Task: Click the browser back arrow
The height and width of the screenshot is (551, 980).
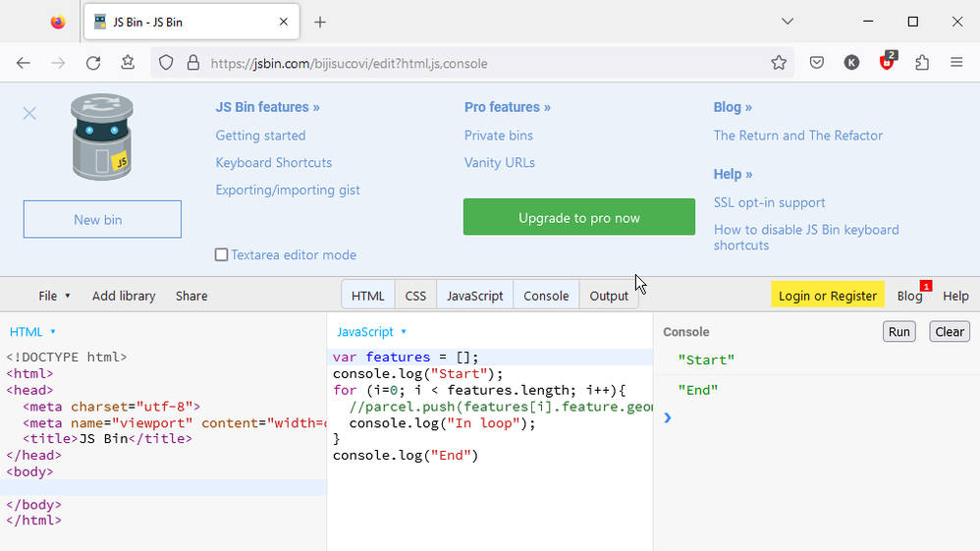Action: (x=24, y=63)
